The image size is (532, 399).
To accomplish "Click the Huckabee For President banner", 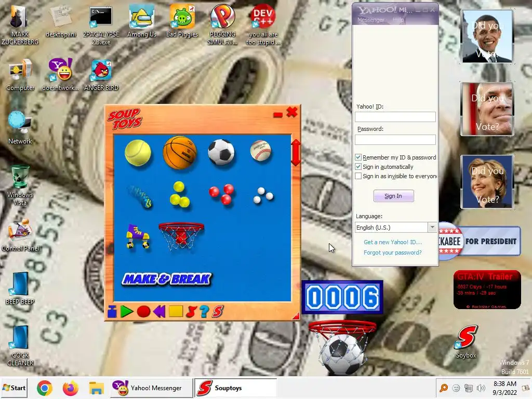I will coord(480,241).
